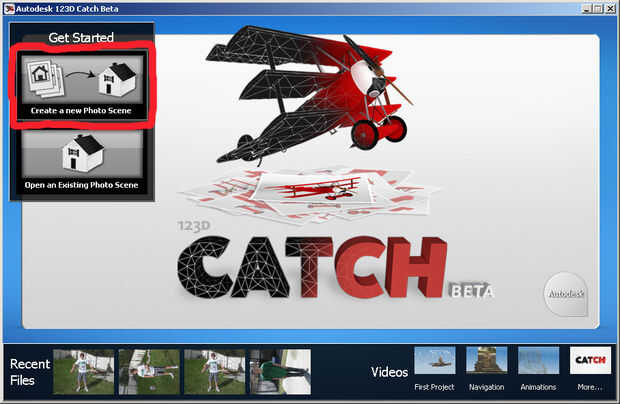Click the First Project text label
Viewport: 620px width, 404px height.
point(434,387)
